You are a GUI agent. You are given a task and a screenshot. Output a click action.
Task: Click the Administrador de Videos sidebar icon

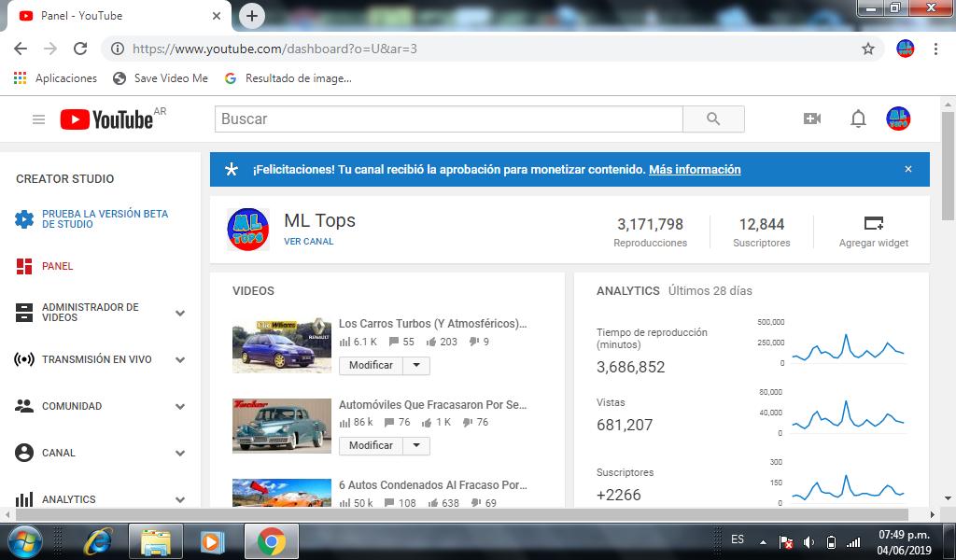pyautogui.click(x=24, y=313)
